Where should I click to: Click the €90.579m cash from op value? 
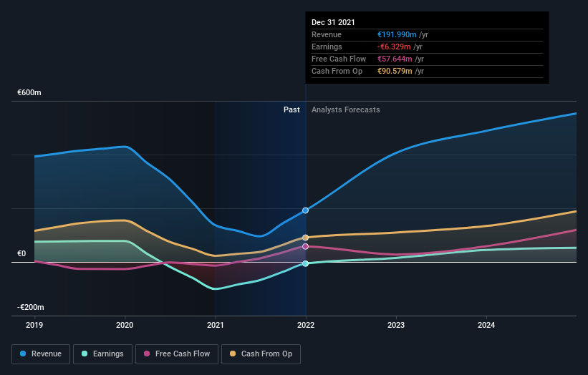395,71
